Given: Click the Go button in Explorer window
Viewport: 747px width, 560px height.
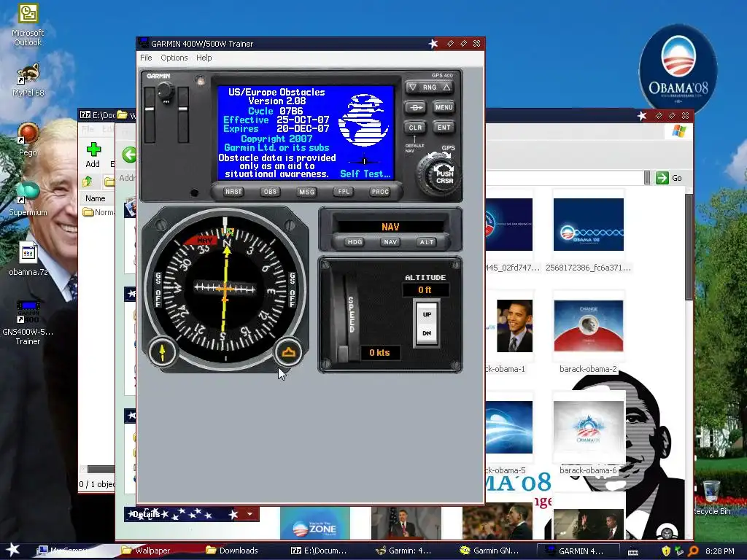Looking at the screenshot, I should pos(669,178).
